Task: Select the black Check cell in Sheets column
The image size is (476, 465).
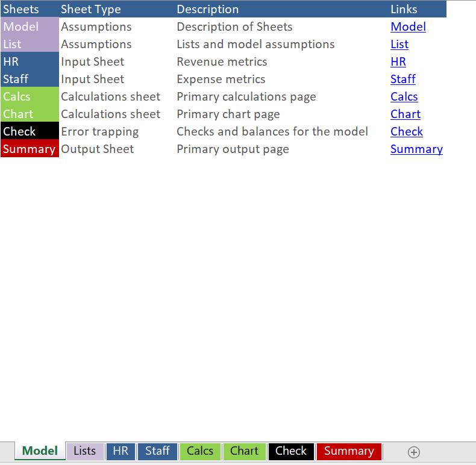Action: (x=30, y=131)
